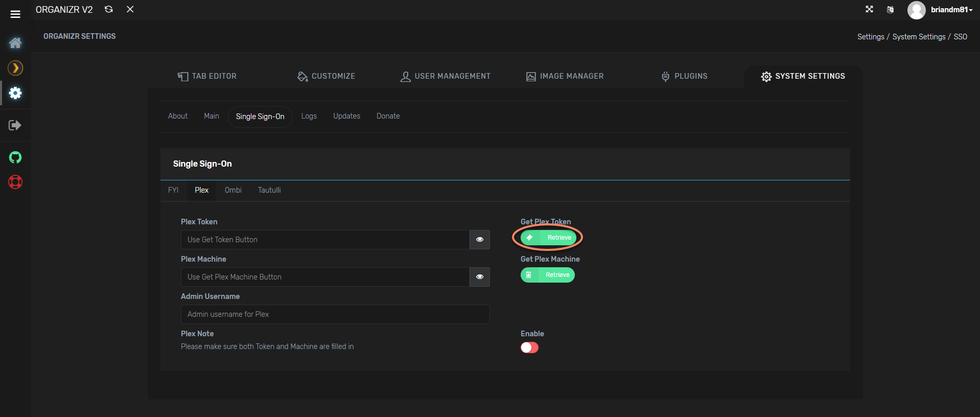Open the Plugins tab

(684, 76)
